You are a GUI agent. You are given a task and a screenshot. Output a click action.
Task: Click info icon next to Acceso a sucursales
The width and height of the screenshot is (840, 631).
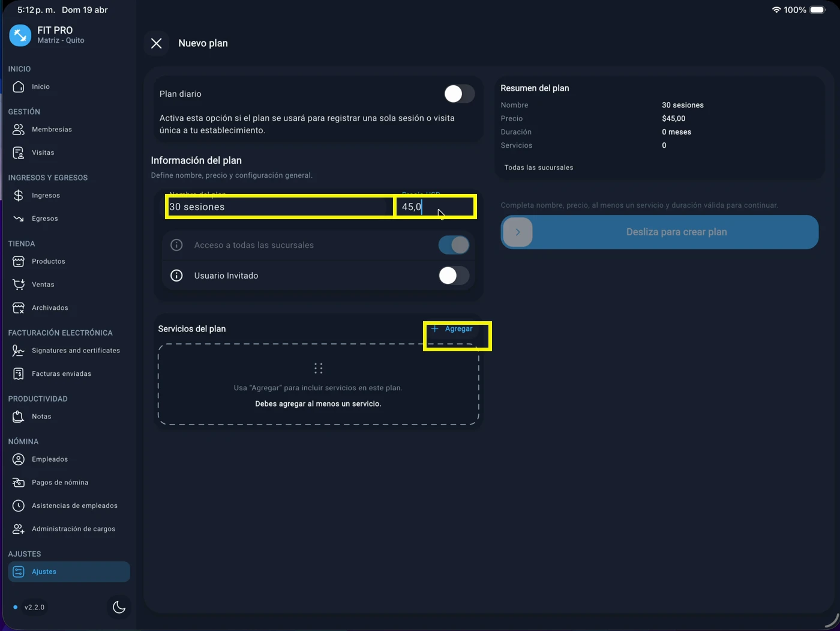(x=176, y=245)
